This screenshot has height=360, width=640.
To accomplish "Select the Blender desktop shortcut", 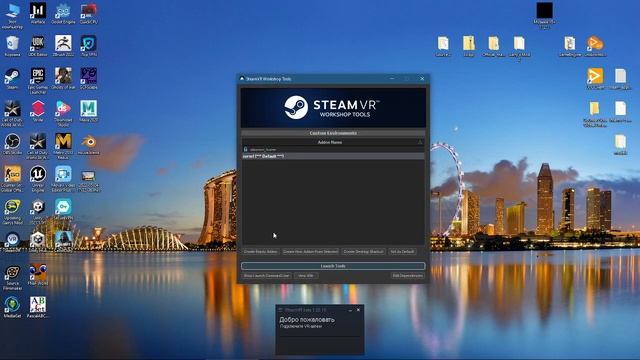I will pyautogui.click(x=89, y=144).
